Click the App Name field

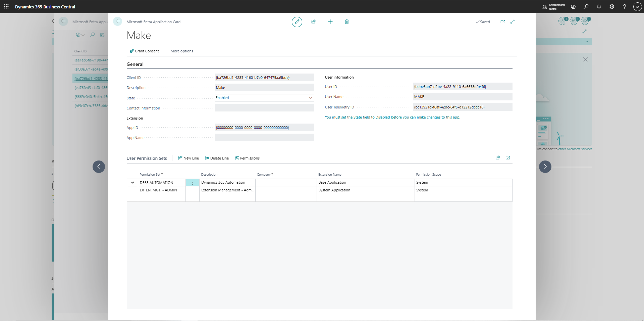(x=264, y=137)
